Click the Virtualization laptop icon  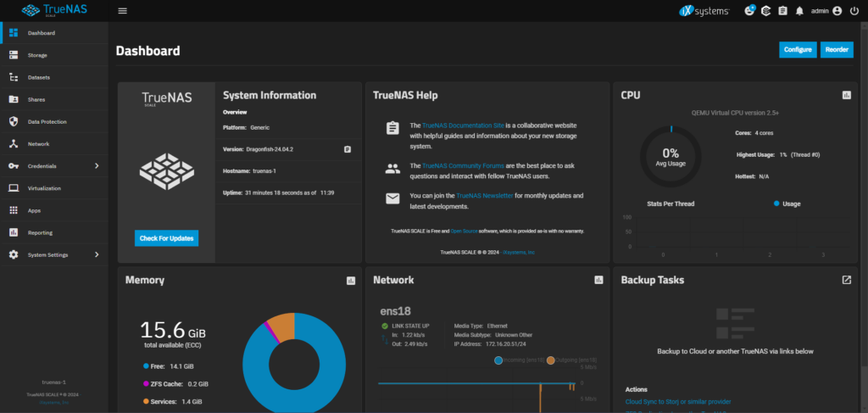14,188
